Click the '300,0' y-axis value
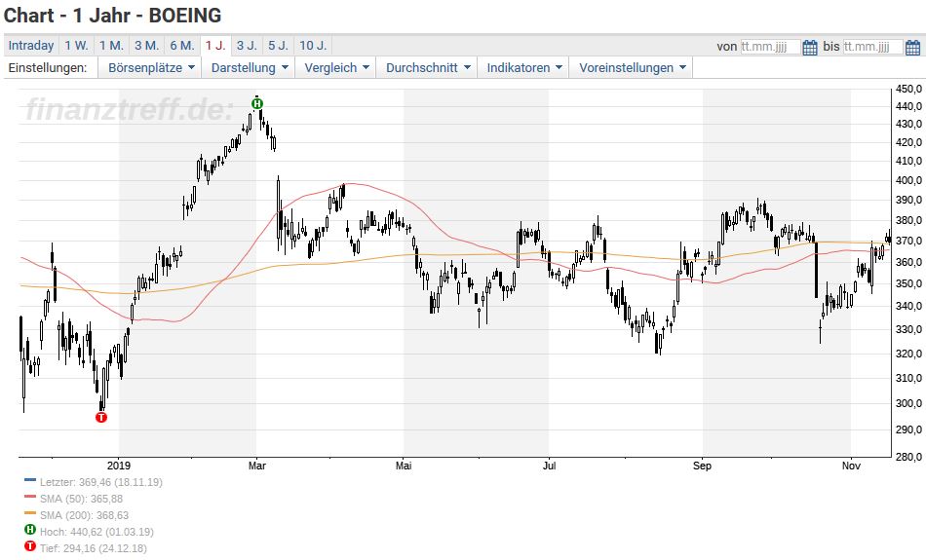 [908, 403]
